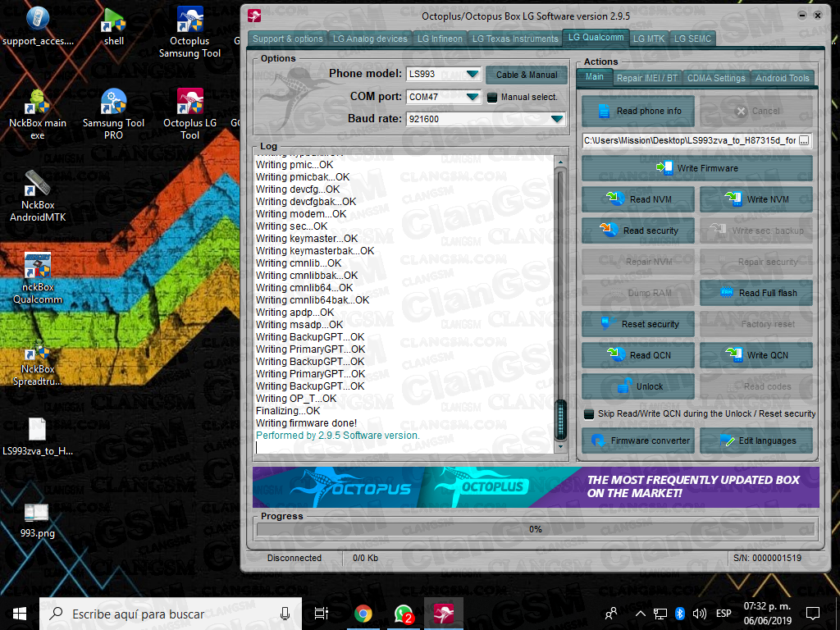Click the log scrollbar up arrow

tap(560, 162)
